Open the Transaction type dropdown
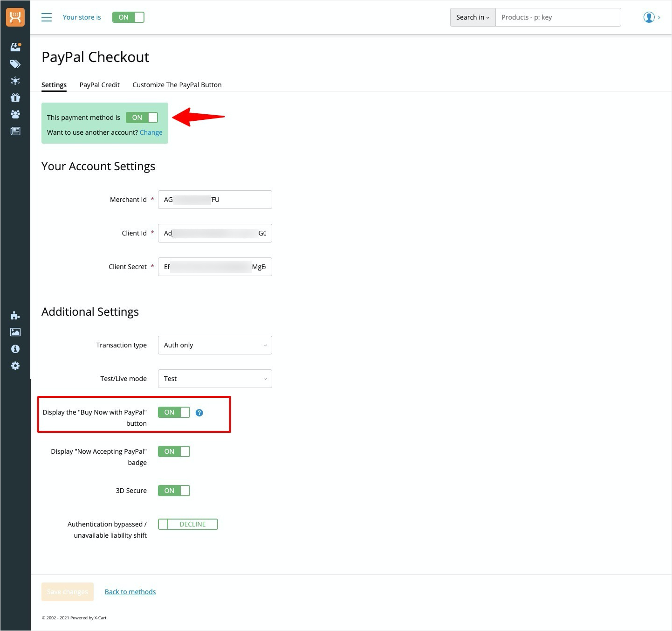Viewport: 672px width, 631px height. pos(215,345)
